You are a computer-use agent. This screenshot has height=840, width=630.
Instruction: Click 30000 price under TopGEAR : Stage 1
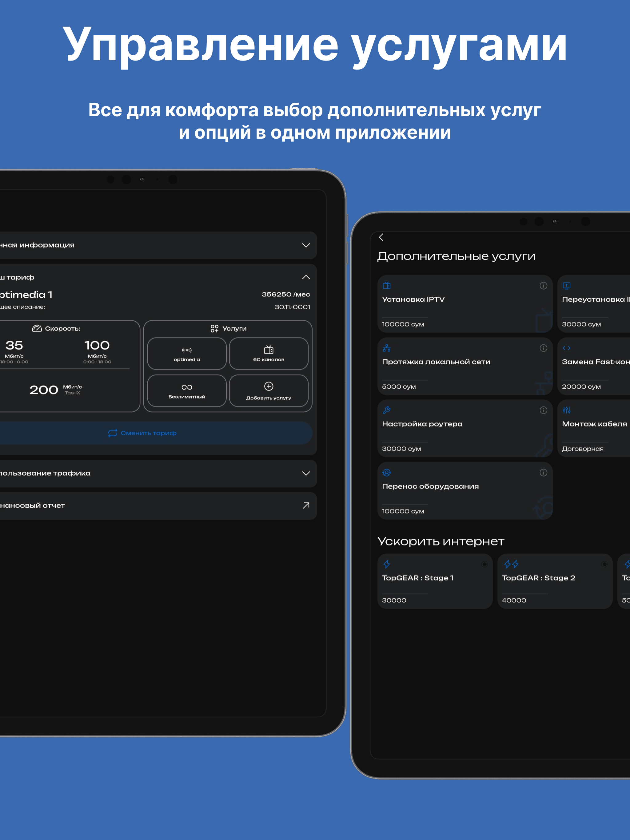click(394, 600)
